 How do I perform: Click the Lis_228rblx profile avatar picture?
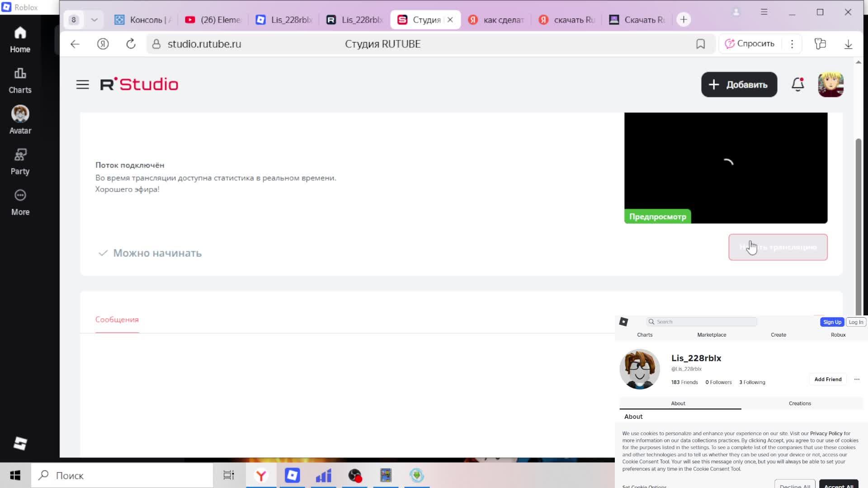point(640,369)
